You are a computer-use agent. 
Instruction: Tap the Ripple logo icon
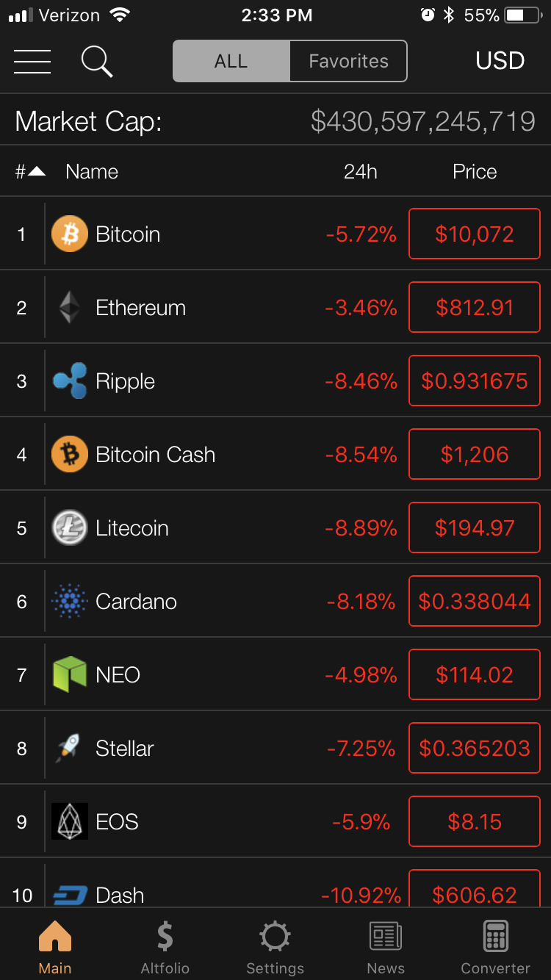point(70,381)
